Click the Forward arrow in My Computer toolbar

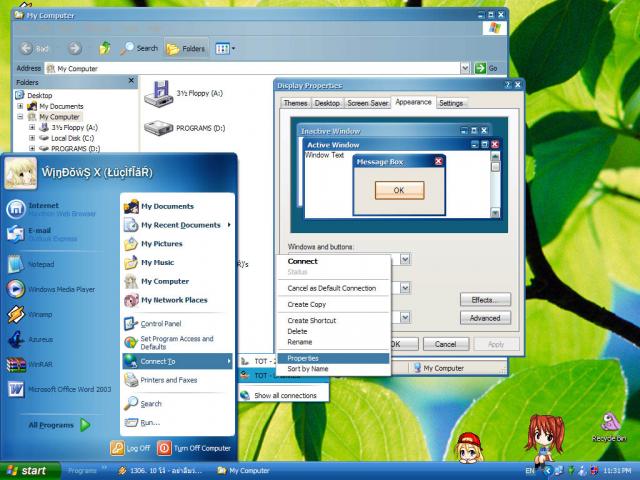click(74, 49)
